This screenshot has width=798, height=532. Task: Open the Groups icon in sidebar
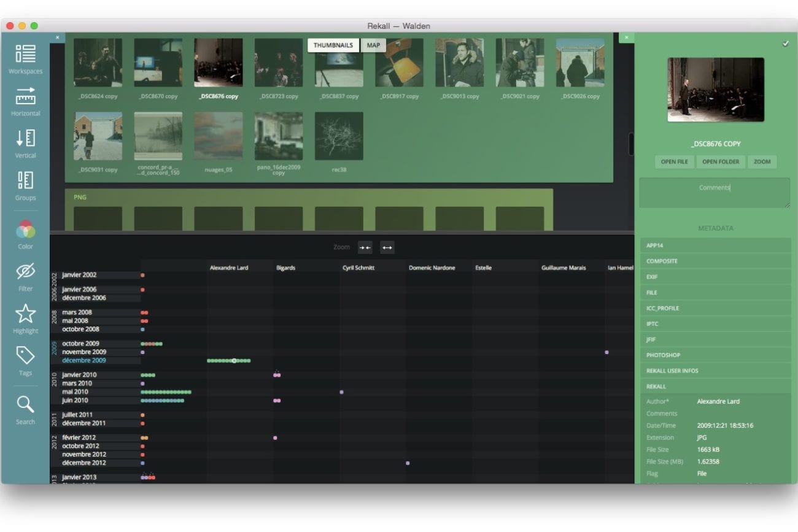point(25,180)
